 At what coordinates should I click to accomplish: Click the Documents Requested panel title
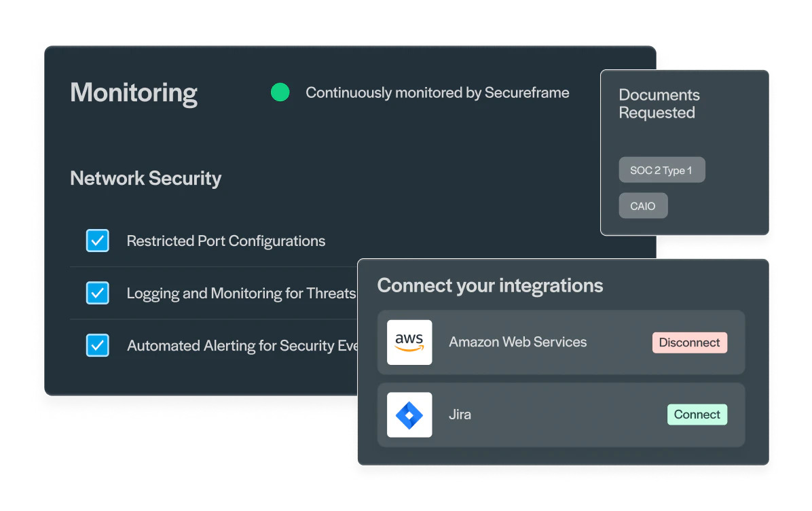coord(659,104)
